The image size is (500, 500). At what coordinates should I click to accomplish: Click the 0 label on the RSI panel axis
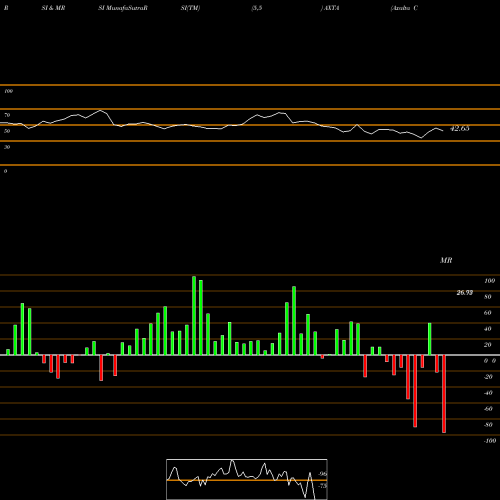5,171
